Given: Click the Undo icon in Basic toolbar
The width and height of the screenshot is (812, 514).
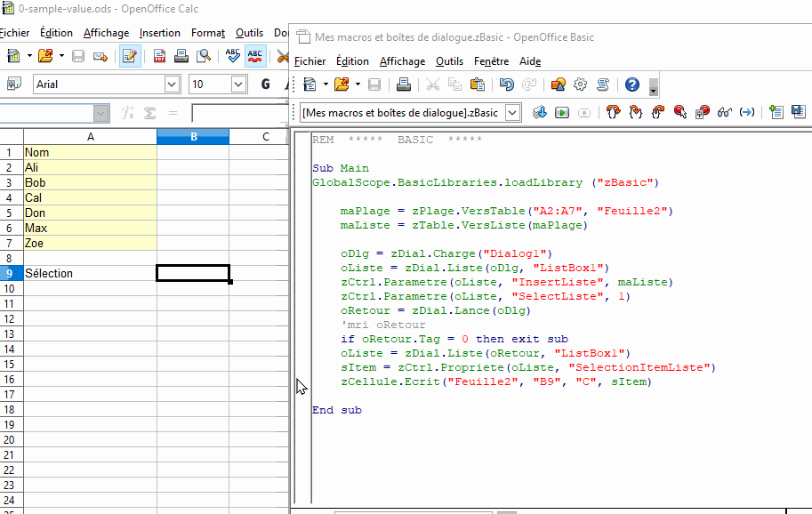Looking at the screenshot, I should point(506,84).
